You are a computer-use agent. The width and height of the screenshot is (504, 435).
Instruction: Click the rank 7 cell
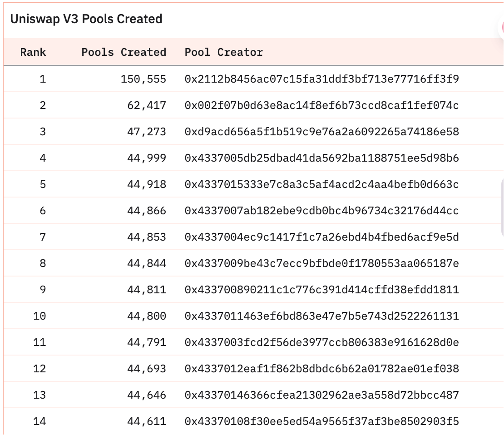[42, 237]
